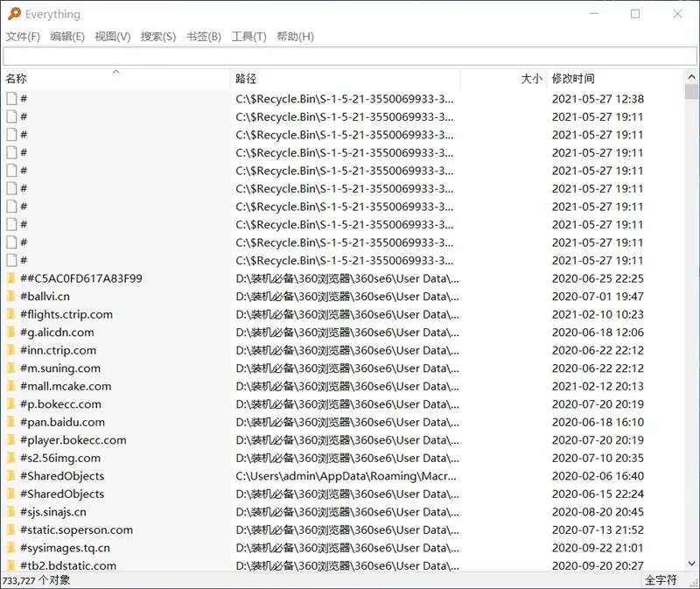Image resolution: width=700 pixels, height=589 pixels.
Task: Sort by the 名称 column header
Action: pyautogui.click(x=116, y=79)
